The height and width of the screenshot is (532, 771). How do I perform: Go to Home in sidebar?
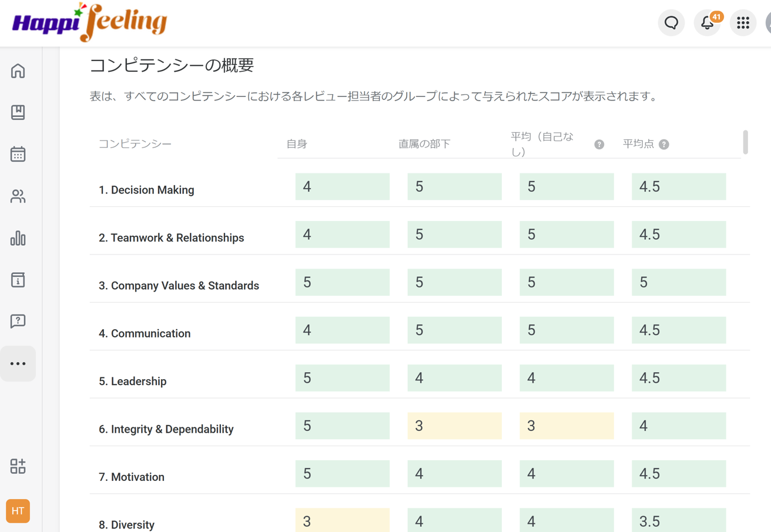pos(18,71)
